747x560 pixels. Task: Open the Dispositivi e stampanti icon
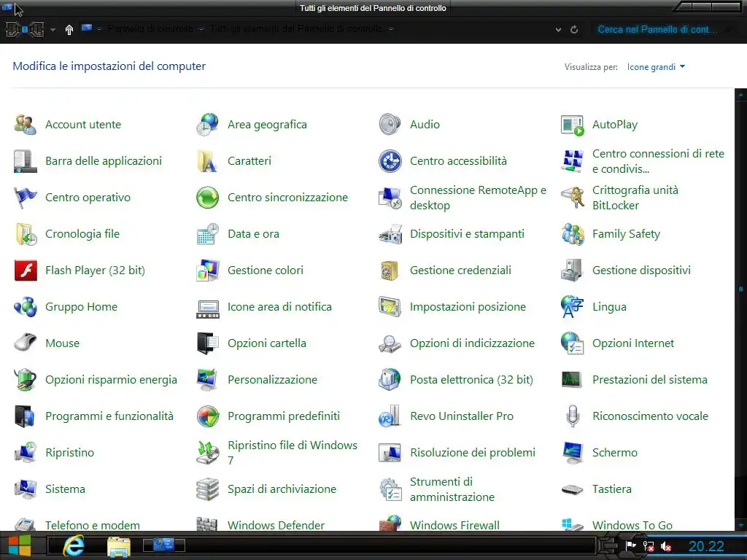pos(390,234)
